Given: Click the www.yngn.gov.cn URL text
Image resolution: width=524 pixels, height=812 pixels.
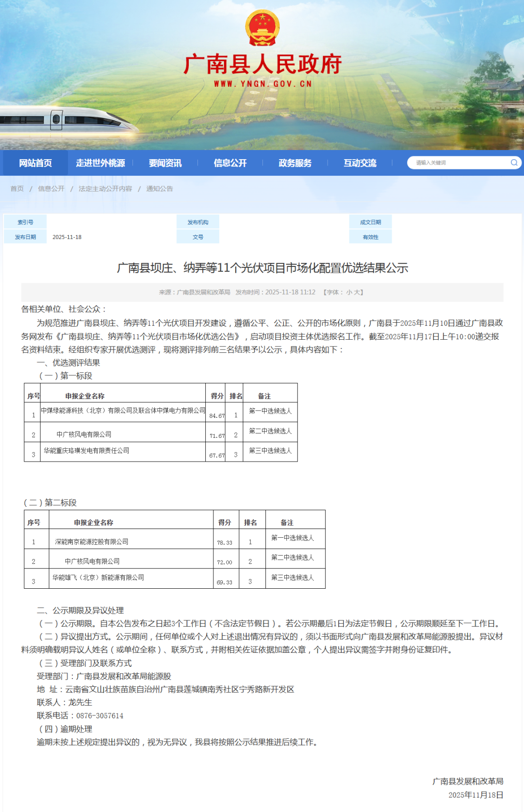Looking at the screenshot, I should tap(262, 84).
